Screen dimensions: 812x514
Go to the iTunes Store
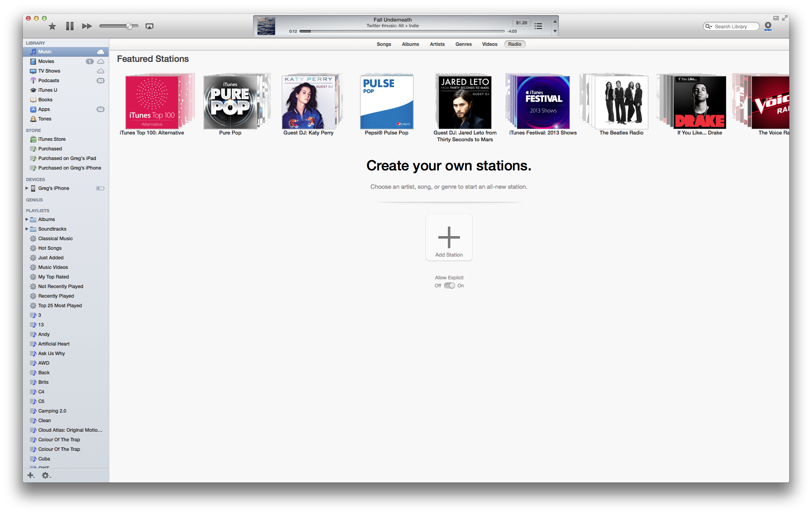65,139
